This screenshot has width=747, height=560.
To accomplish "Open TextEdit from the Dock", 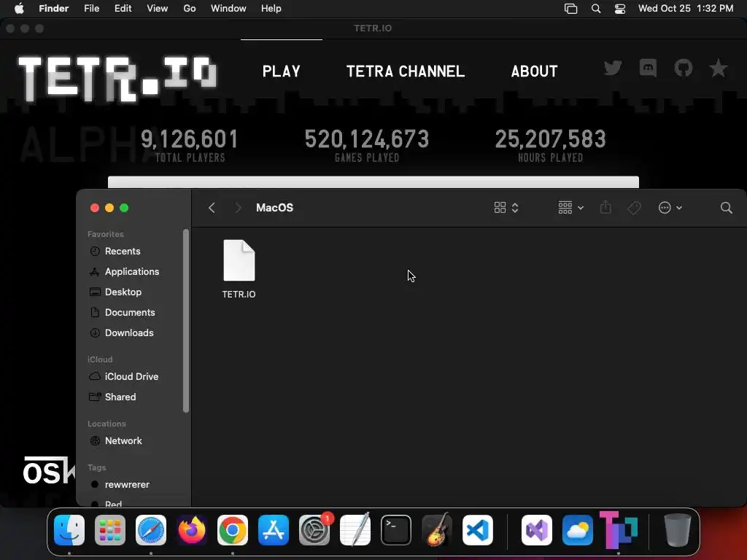I will tap(355, 530).
